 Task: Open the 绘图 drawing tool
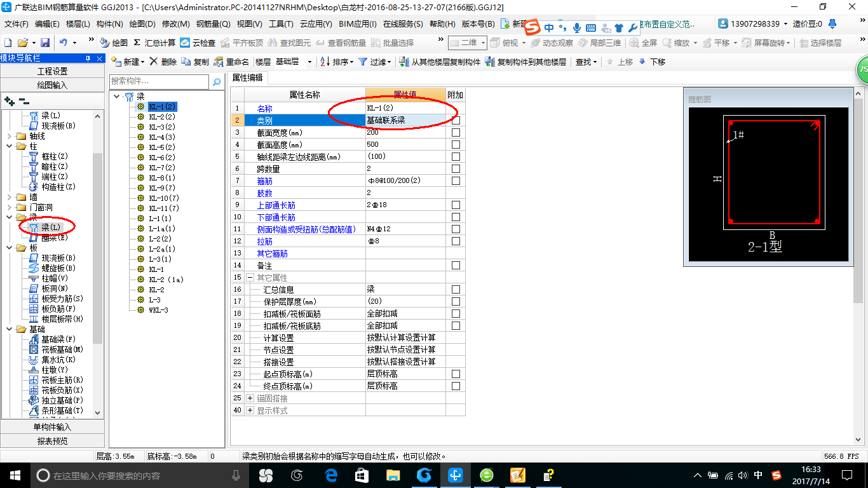[x=114, y=43]
